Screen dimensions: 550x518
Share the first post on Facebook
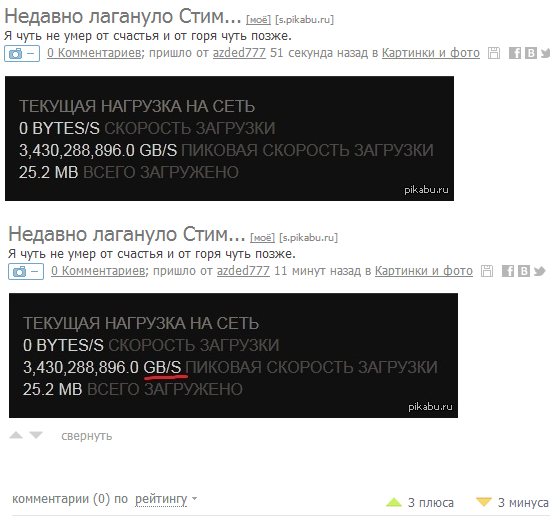click(x=515, y=53)
